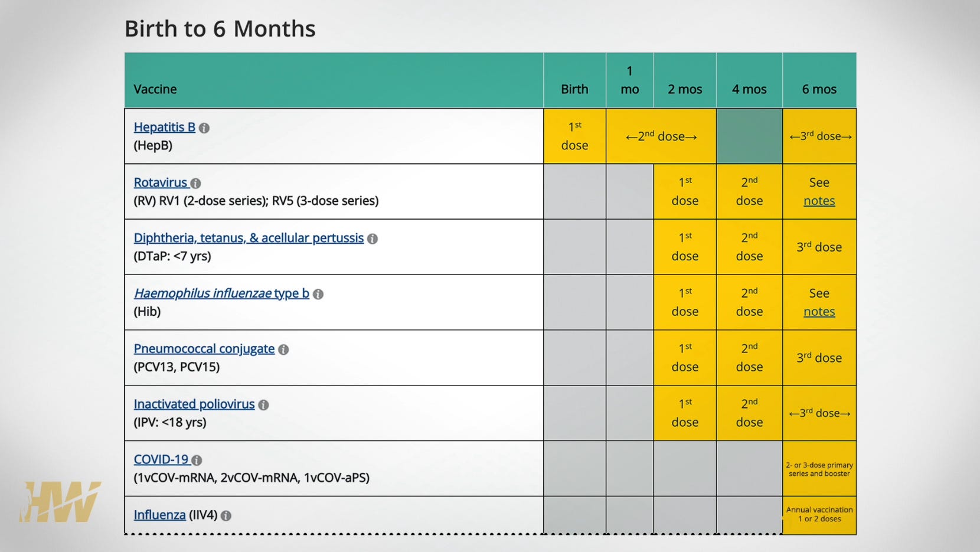
Task: Select the 6 mos column header
Action: click(819, 80)
